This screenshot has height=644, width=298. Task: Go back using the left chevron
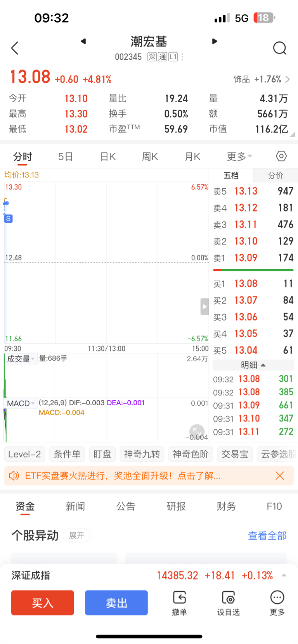(x=15, y=48)
